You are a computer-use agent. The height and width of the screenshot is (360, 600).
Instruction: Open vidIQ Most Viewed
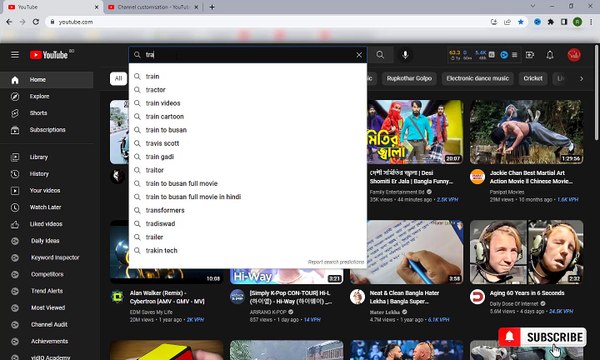point(47,308)
